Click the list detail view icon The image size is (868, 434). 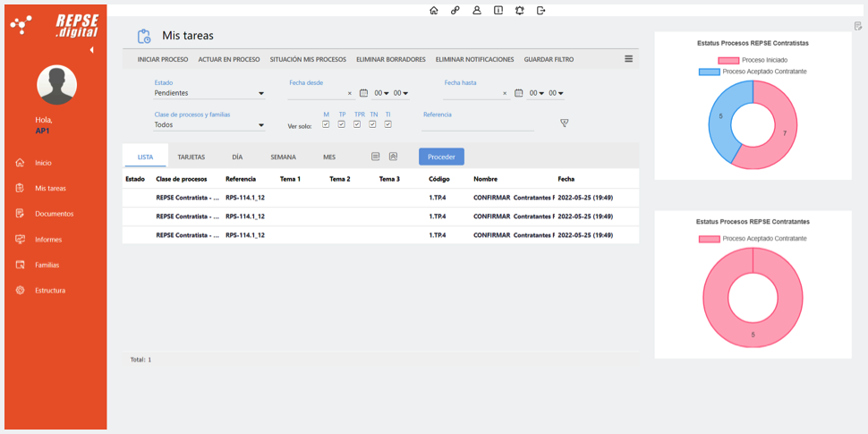(x=375, y=157)
